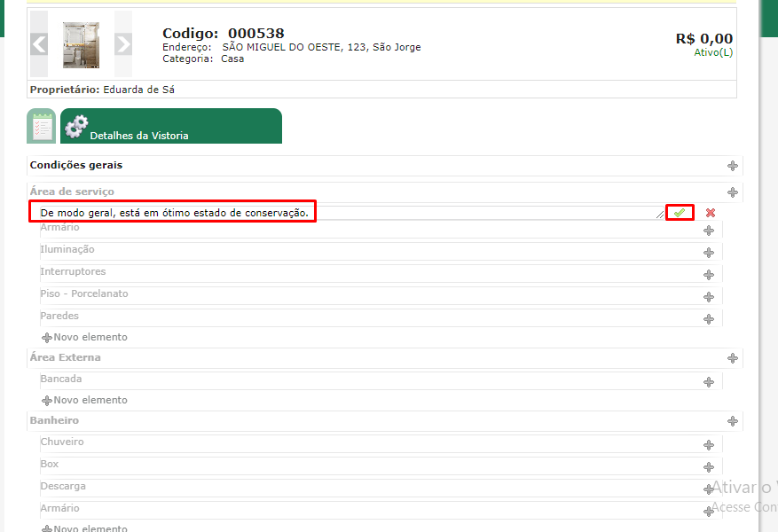This screenshot has width=778, height=532.
Task: Open the checklist notepad tab icon
Action: click(41, 127)
